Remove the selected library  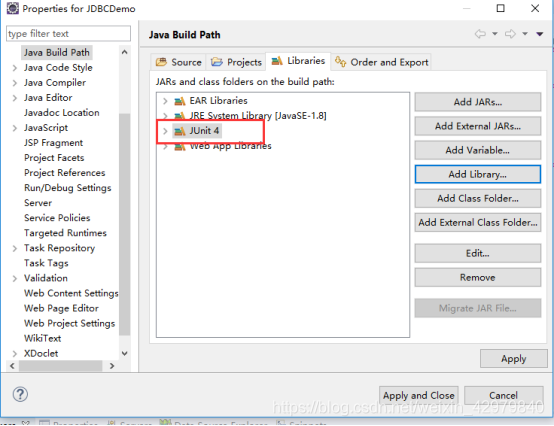478,277
